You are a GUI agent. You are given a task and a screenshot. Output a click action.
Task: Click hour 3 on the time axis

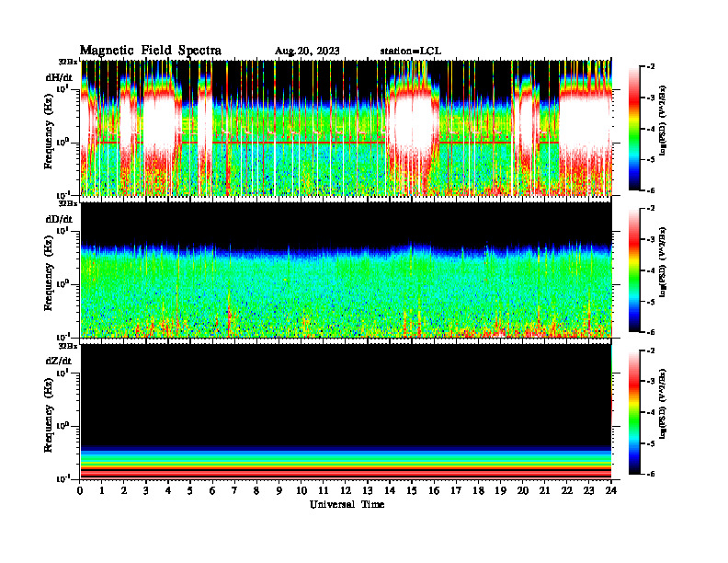click(x=146, y=490)
